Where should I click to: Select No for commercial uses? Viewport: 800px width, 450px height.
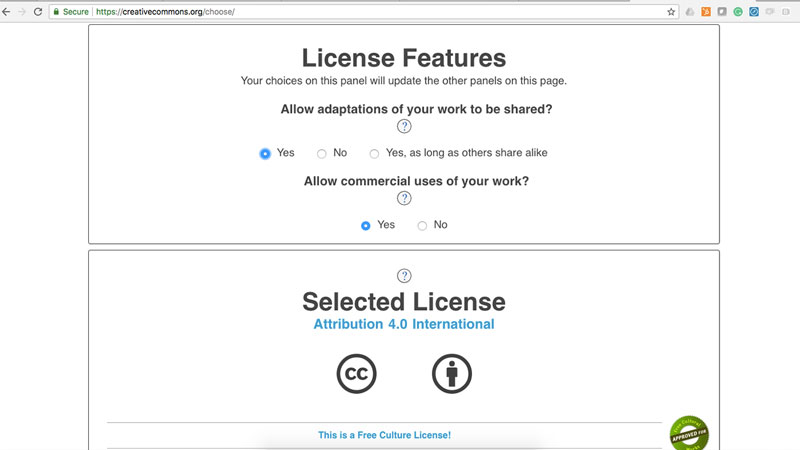click(x=422, y=226)
